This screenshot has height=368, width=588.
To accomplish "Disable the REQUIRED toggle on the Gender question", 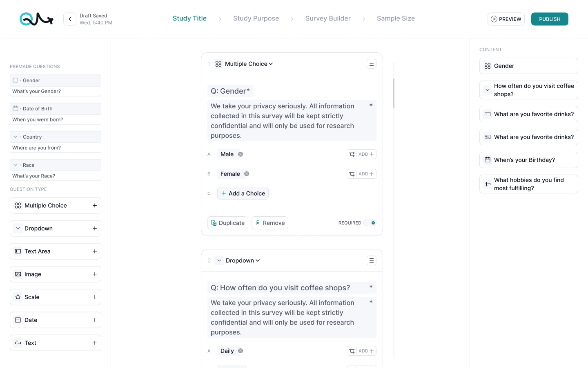I will coord(370,223).
